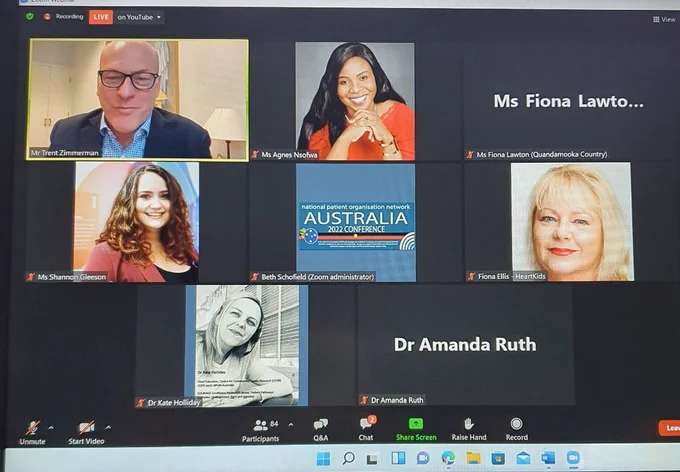Click 'Ms Agnes Nsofwa' name label
This screenshot has width=680, height=472.
point(289,154)
